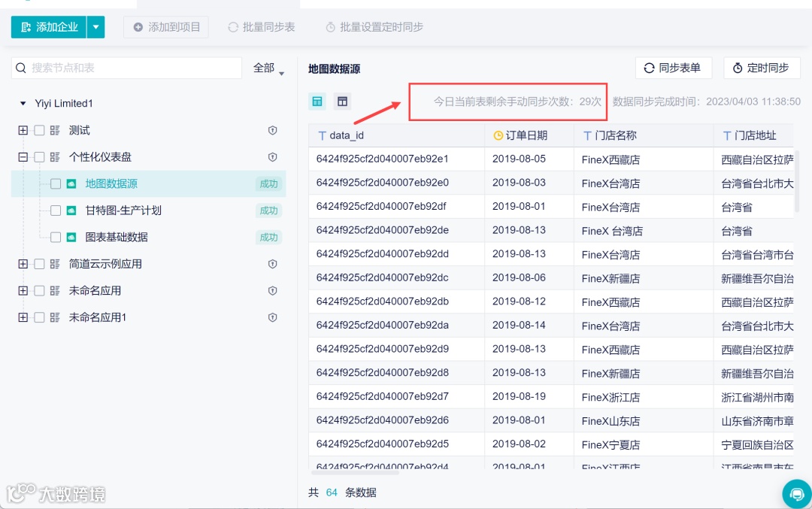
Task: Select 图表基础数据 in the tree
Action: (x=117, y=237)
